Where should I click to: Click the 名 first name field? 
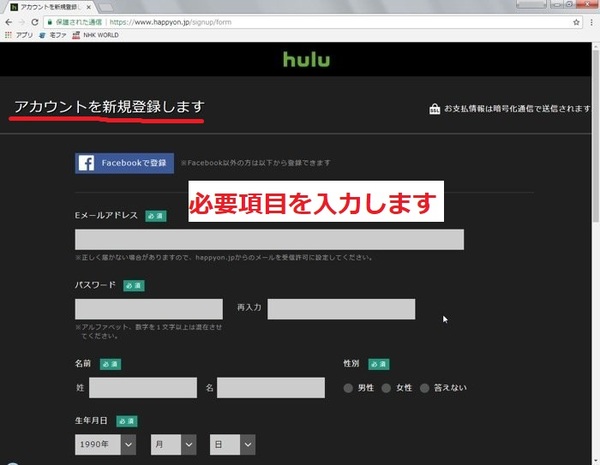tap(271, 387)
